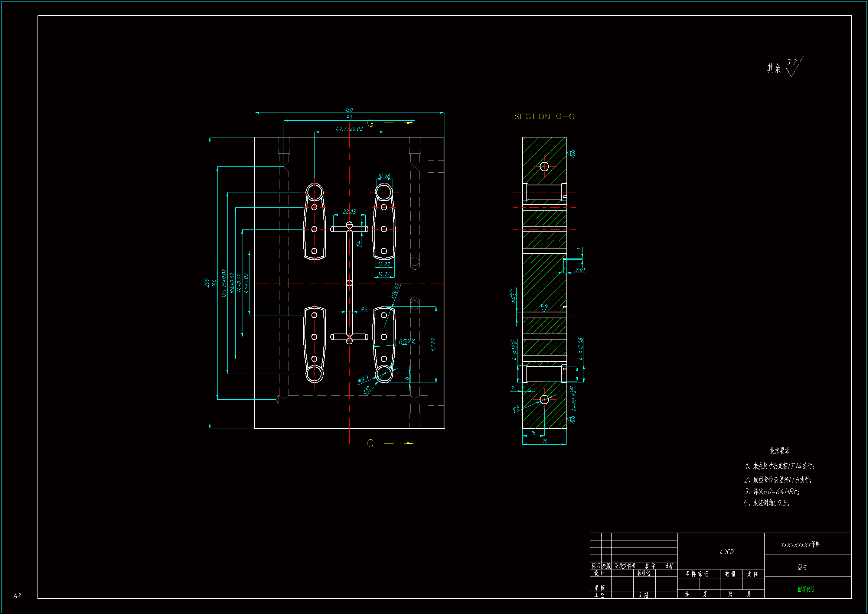
Task: Click the 技术要求 heading text
Action: point(780,451)
